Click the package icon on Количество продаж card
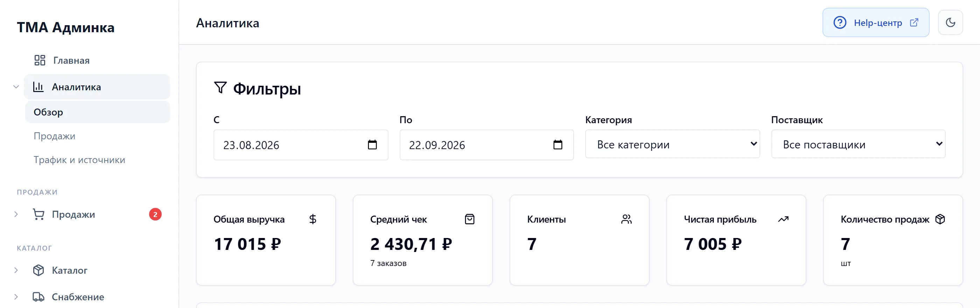The width and height of the screenshot is (980, 308). (x=940, y=219)
